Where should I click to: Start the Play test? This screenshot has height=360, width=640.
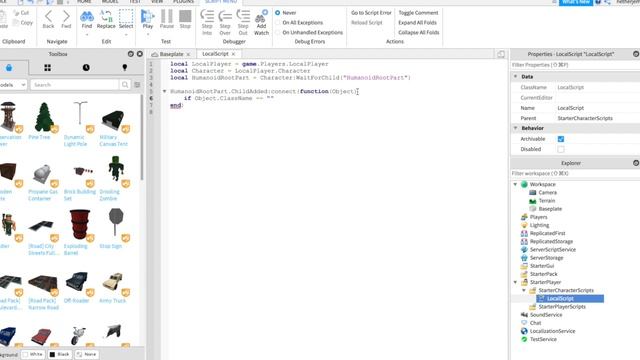click(147, 19)
